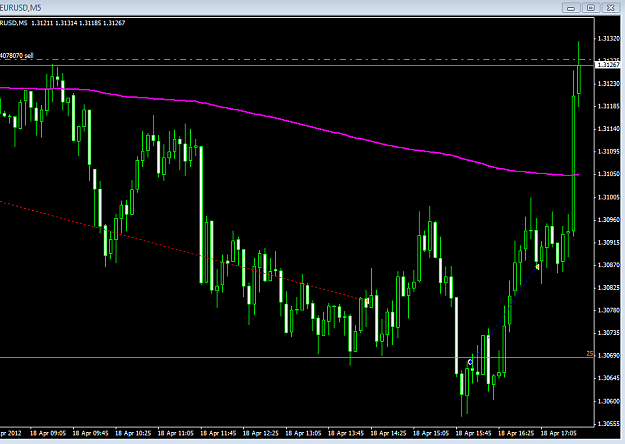Restore down the EURUSD,M5 chart window
Image resolution: width=625 pixels, height=444 pixels.
[x=591, y=8]
